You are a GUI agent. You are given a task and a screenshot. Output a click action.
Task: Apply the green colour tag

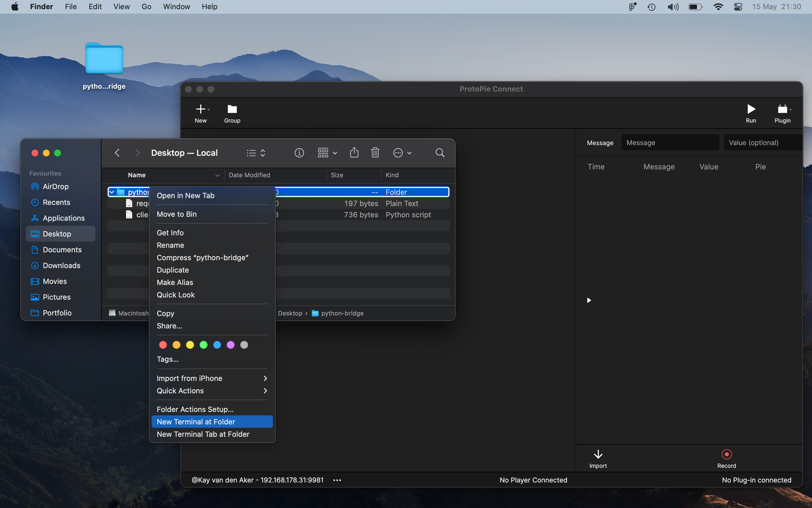(x=204, y=345)
